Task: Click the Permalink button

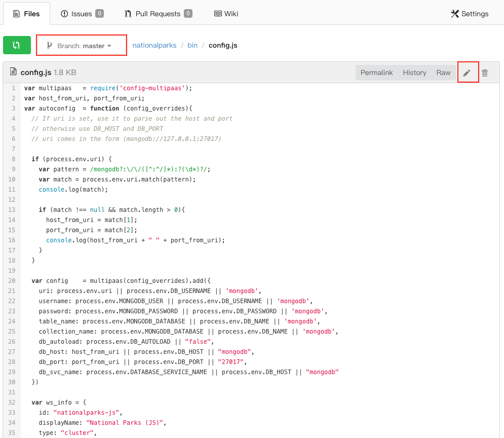Action: click(x=377, y=72)
